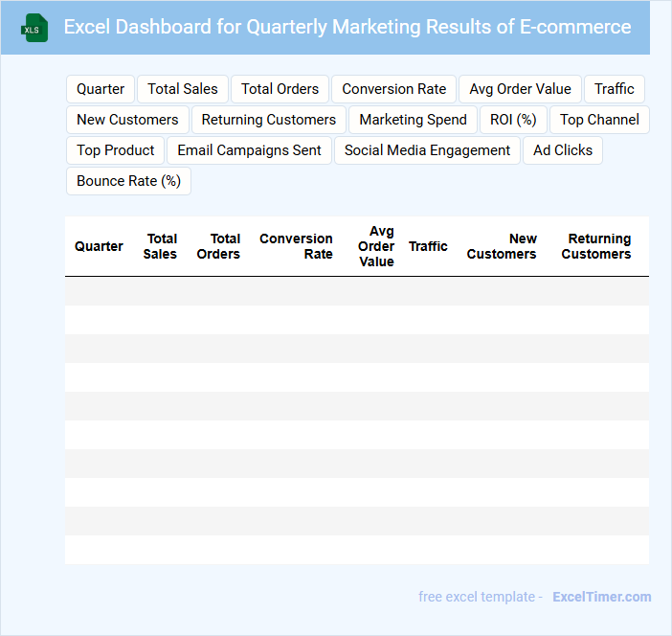Select the Bounce Rate (%) tag
Screen dimensions: 672x636
click(128, 181)
